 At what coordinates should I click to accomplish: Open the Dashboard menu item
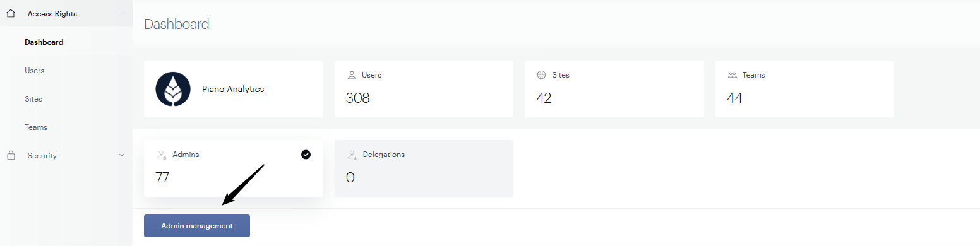[x=44, y=42]
